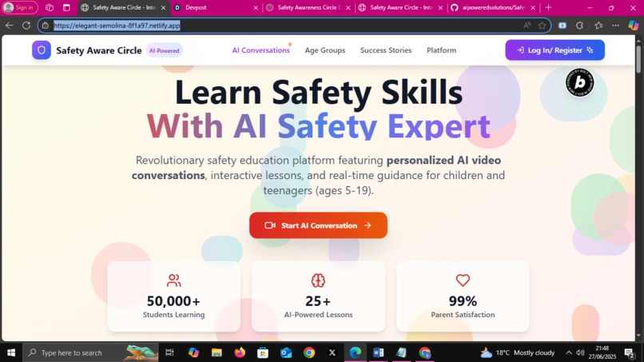
Task: Click Start AI Conversation button
Action: point(318,225)
